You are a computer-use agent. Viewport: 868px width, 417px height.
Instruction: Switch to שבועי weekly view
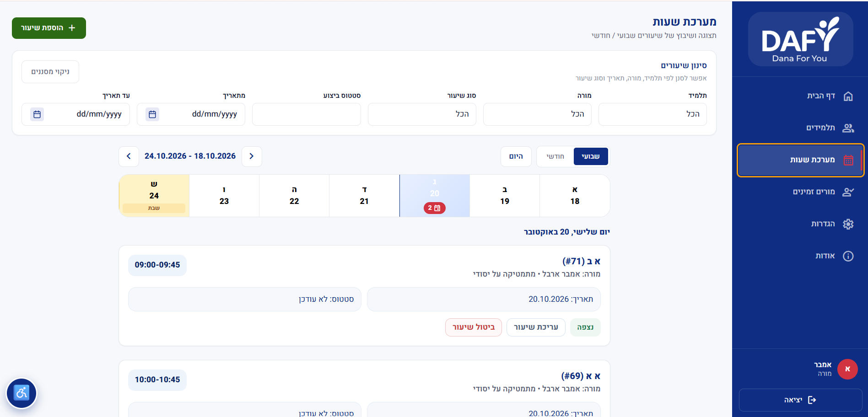591,156
